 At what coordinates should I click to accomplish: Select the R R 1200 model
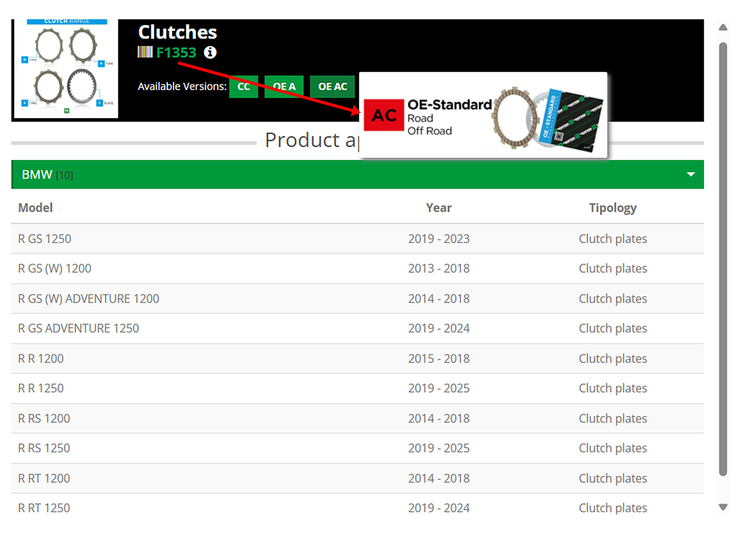[x=41, y=359]
